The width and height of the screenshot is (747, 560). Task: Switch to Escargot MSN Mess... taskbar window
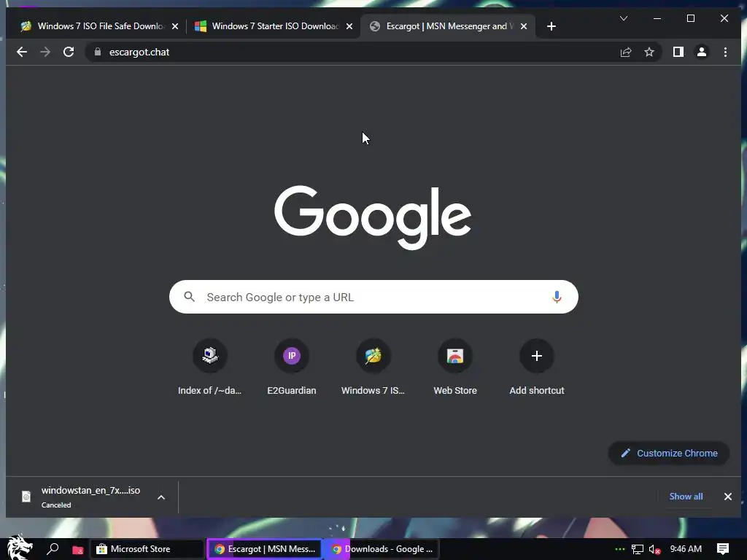pyautogui.click(x=264, y=549)
